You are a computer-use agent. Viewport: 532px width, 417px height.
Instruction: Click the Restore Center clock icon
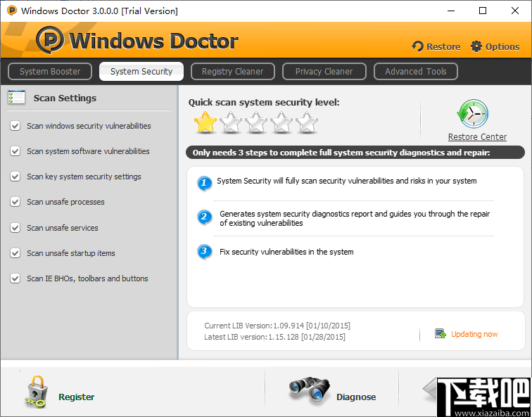[x=472, y=114]
